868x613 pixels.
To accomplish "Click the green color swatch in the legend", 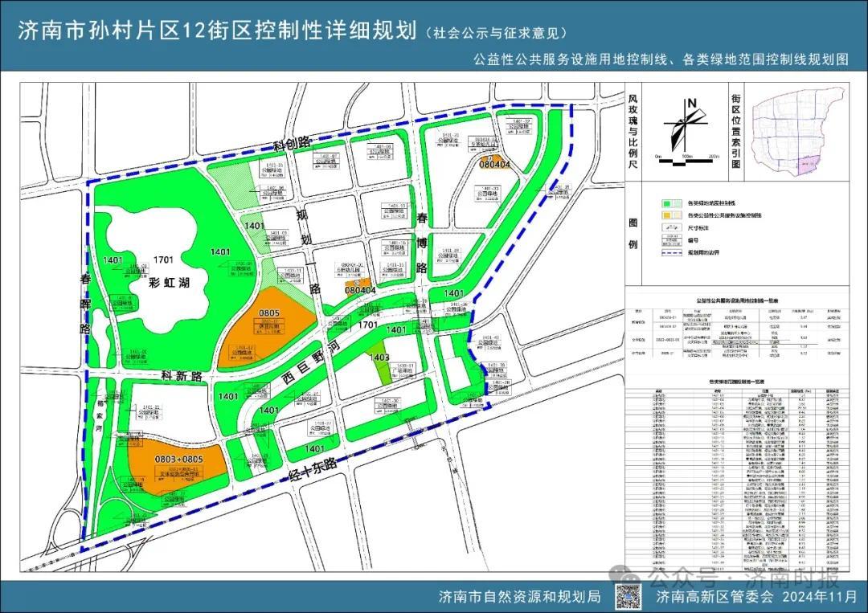I will click(667, 204).
